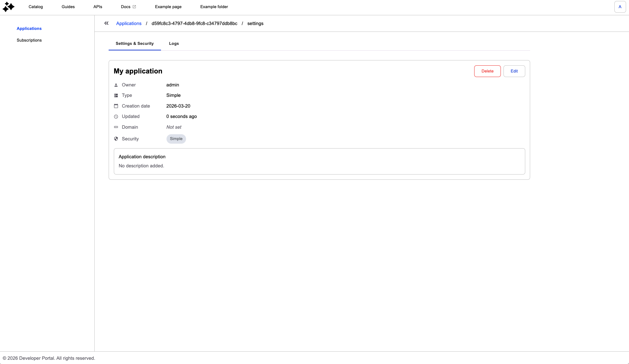Image resolution: width=629 pixels, height=364 pixels.
Task: Click the Creation date calendar icon
Action: point(116,106)
